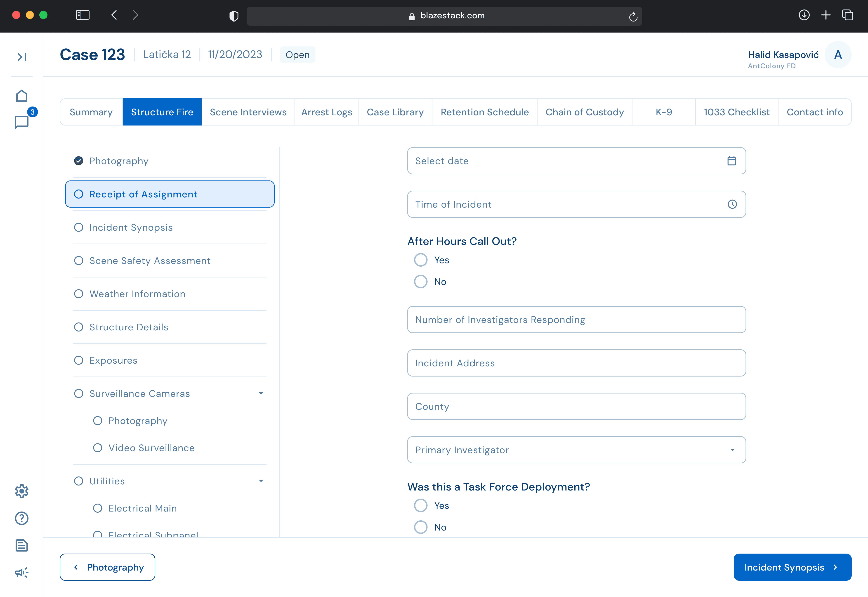Open the Home icon in the sidebar

point(22,96)
